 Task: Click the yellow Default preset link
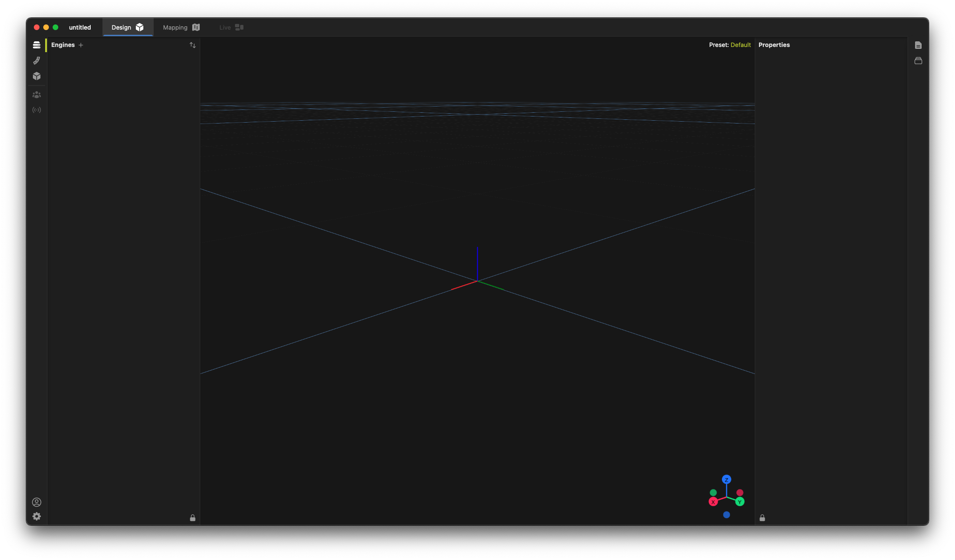[x=741, y=45]
